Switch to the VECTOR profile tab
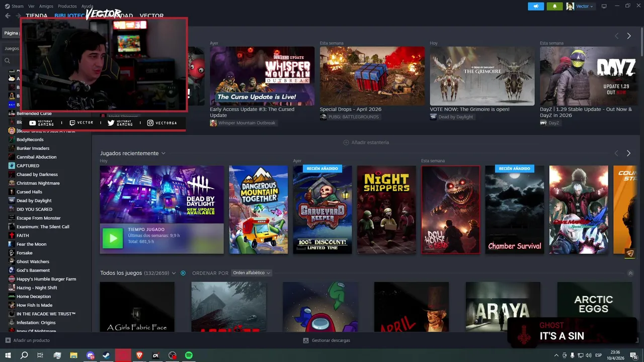The width and height of the screenshot is (644, 362). (x=151, y=16)
